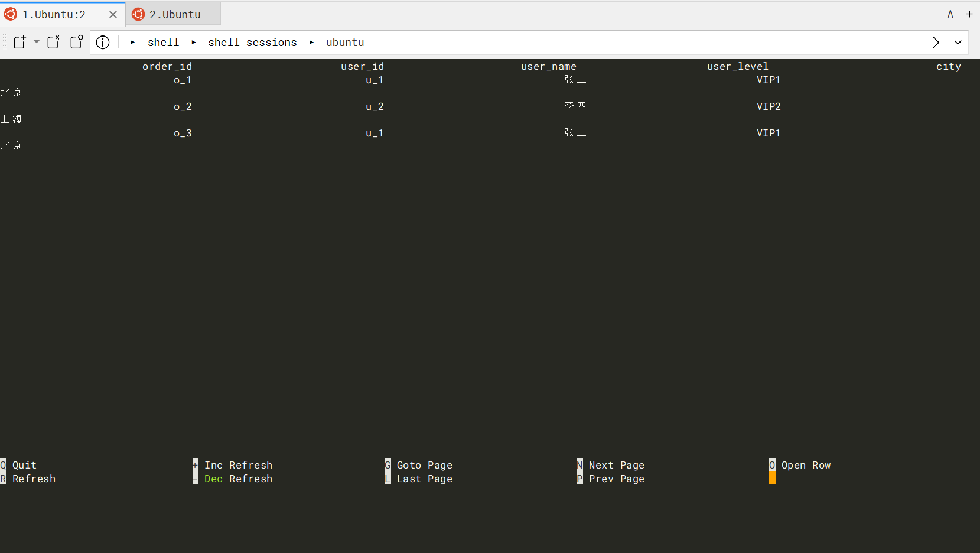Select the o_3 order id cell
This screenshot has height=553, width=980.
click(183, 133)
